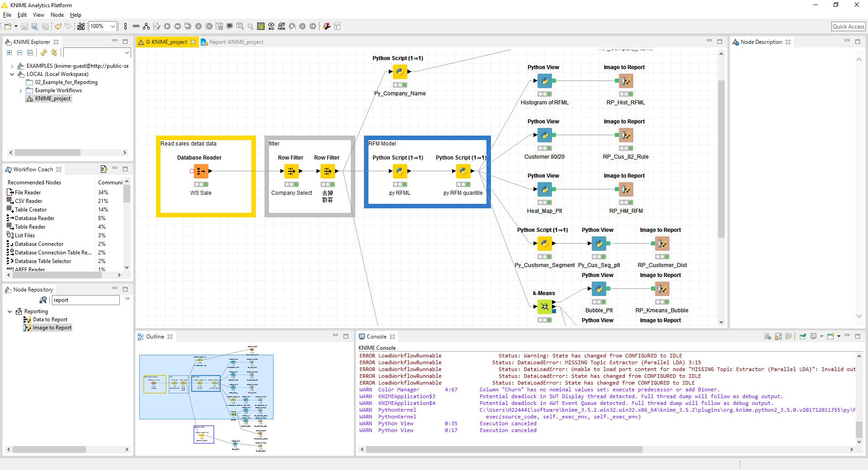The image size is (868, 470).
Task: Open the Node menu
Action: [x=57, y=15]
